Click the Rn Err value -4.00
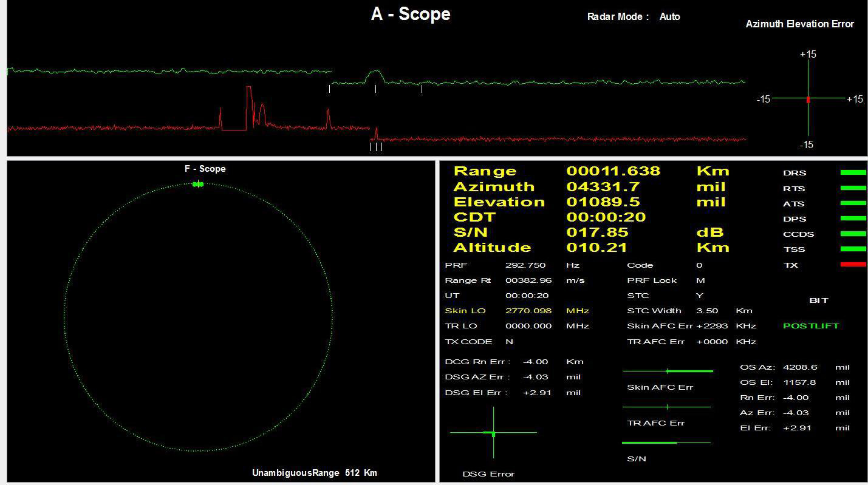 796,398
